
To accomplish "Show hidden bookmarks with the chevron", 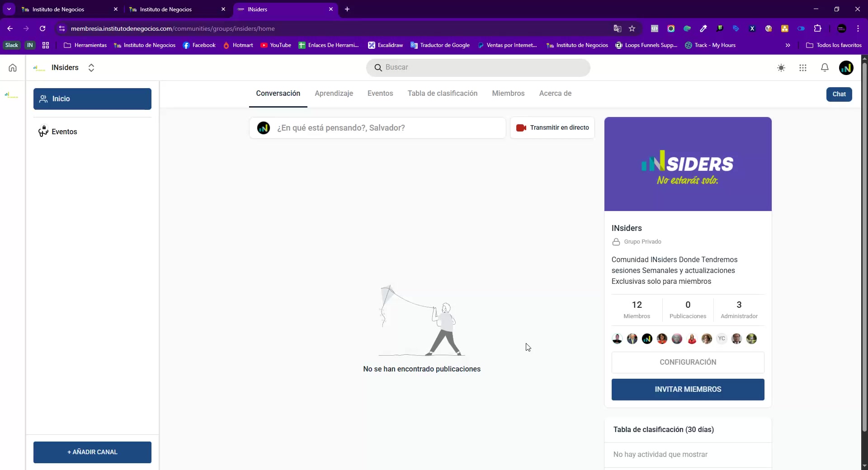I will click(788, 45).
